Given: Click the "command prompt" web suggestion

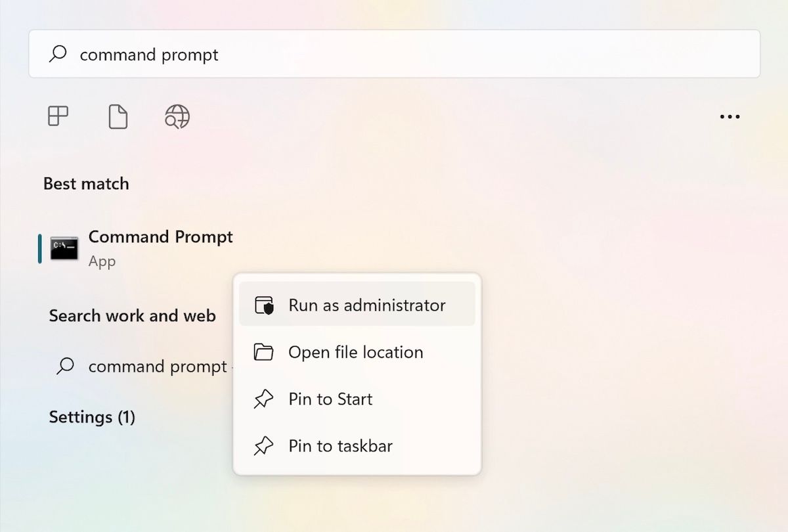Looking at the screenshot, I should coord(157,366).
